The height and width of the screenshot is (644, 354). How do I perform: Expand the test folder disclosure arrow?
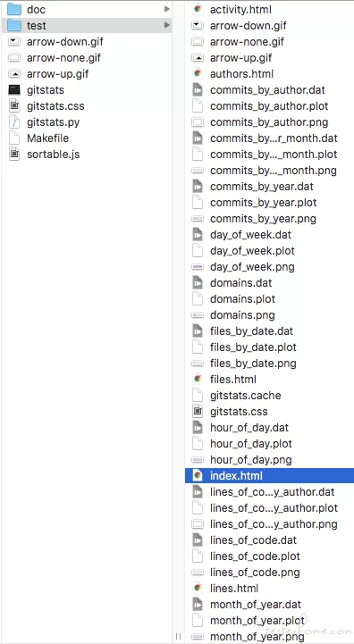[166, 26]
